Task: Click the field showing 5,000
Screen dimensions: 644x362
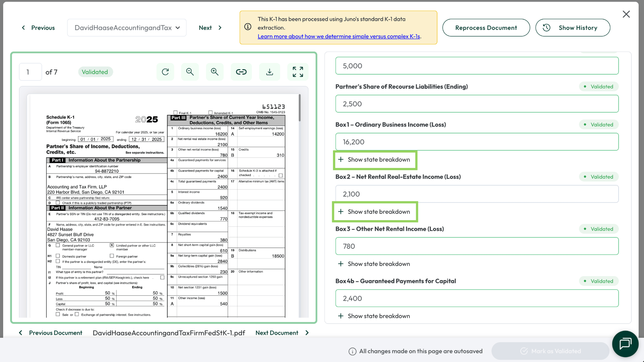Action: point(477,66)
